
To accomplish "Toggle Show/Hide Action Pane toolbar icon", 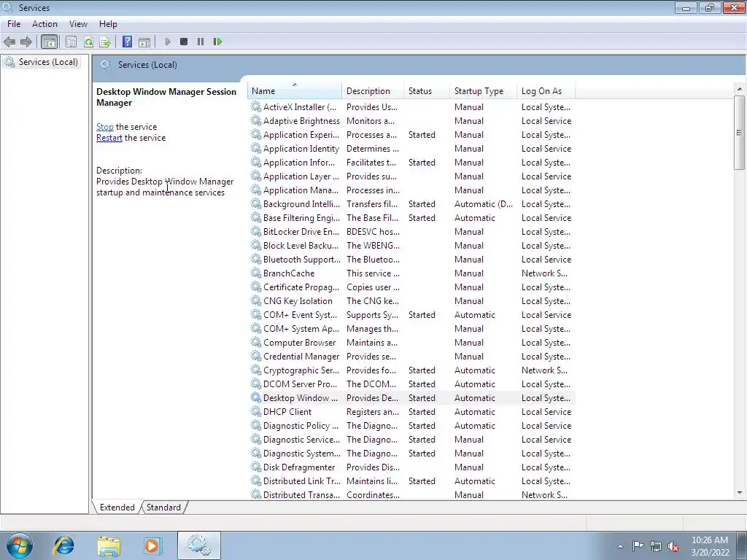I will pos(144,42).
